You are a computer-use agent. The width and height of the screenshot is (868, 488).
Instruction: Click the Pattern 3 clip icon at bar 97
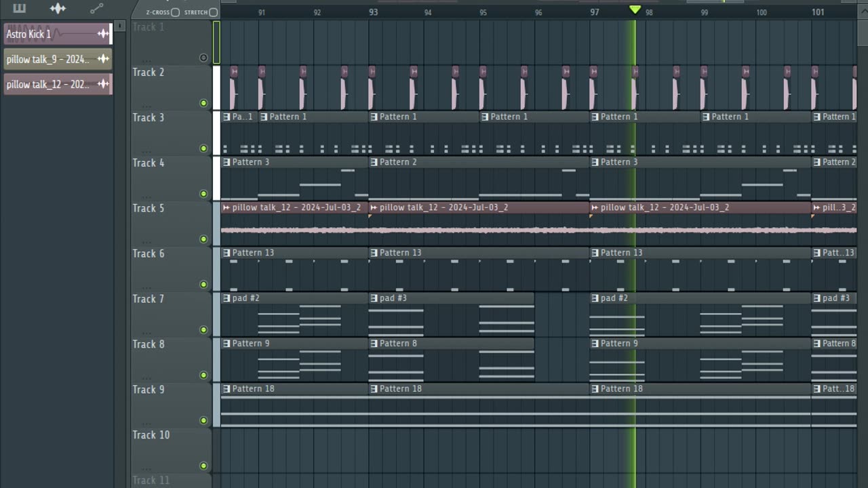click(595, 162)
